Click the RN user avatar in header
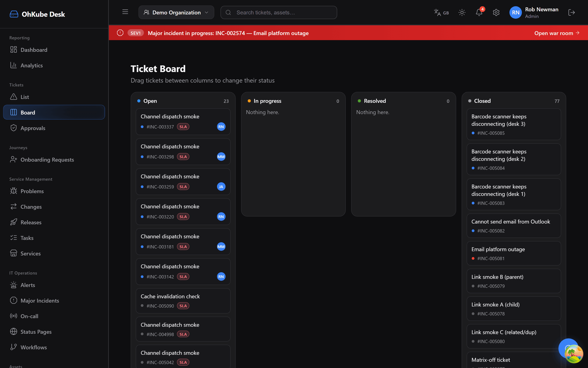The image size is (588, 368). pos(516,12)
